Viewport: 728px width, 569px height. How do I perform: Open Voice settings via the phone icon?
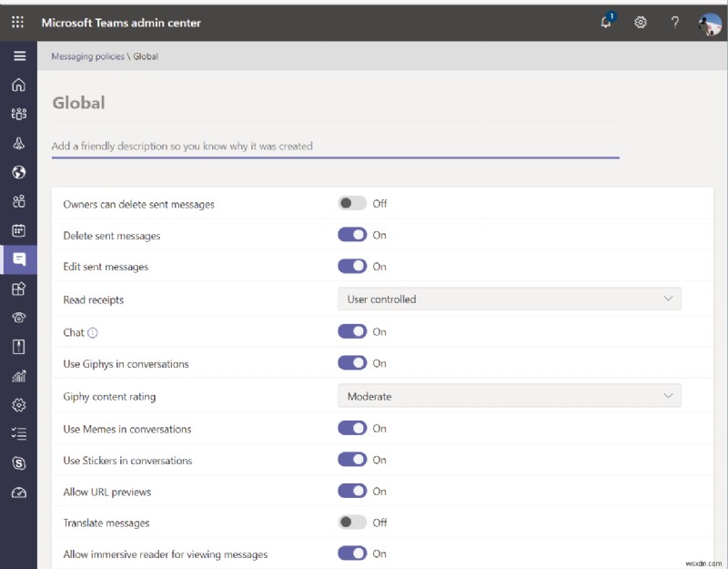[18, 318]
